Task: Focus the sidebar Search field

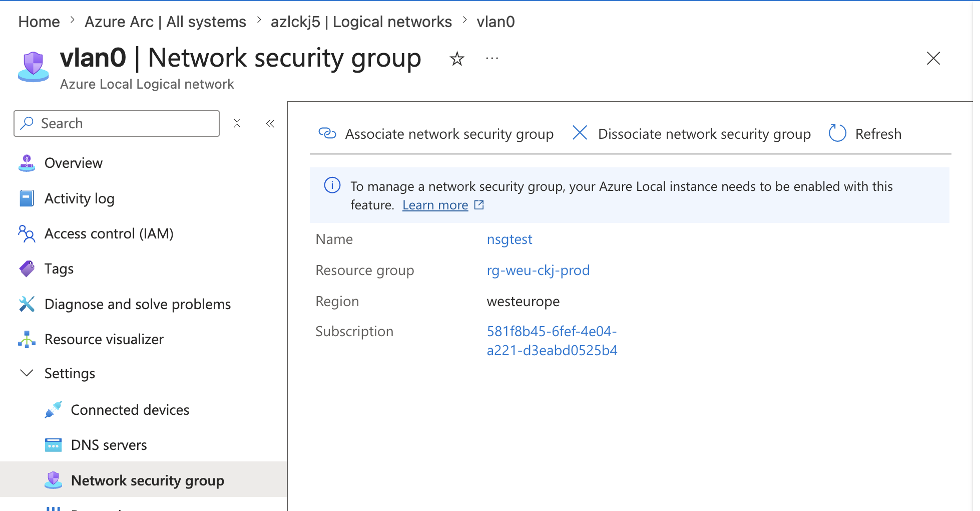Action: coord(117,123)
